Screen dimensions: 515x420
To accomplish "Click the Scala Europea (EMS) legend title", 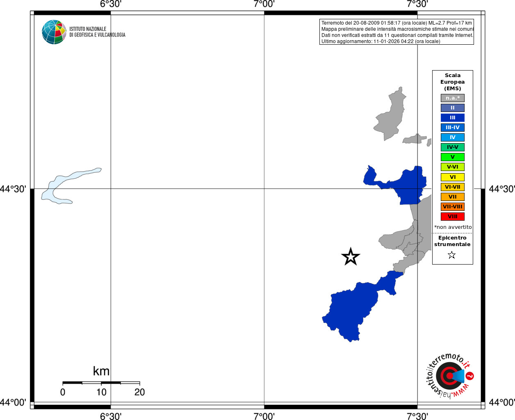I will 453,82.
